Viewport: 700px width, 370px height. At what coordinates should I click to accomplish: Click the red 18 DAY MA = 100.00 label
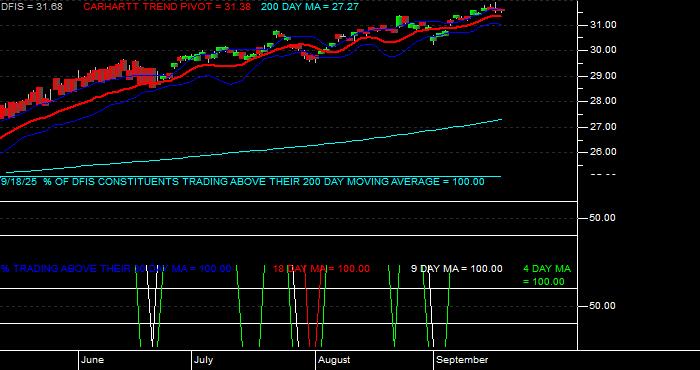coord(321,269)
